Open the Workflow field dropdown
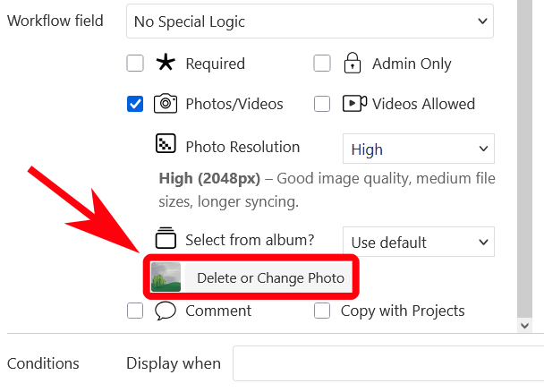544x392 pixels. click(310, 21)
